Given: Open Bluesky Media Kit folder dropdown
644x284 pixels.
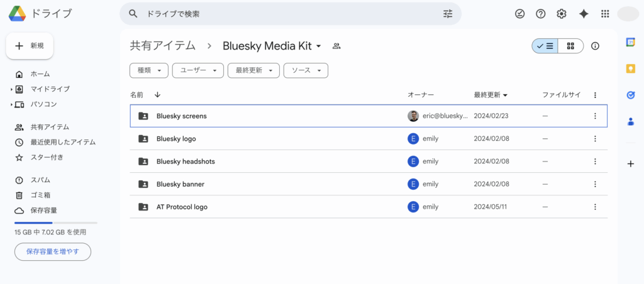Looking at the screenshot, I should click(x=319, y=46).
